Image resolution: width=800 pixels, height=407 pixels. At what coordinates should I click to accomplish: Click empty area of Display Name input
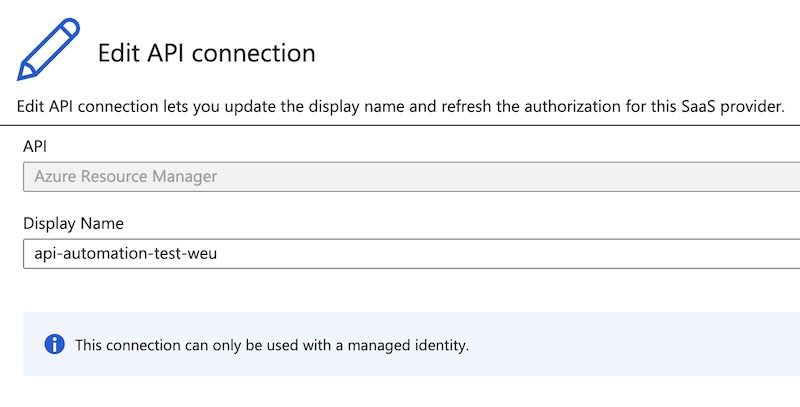point(510,253)
